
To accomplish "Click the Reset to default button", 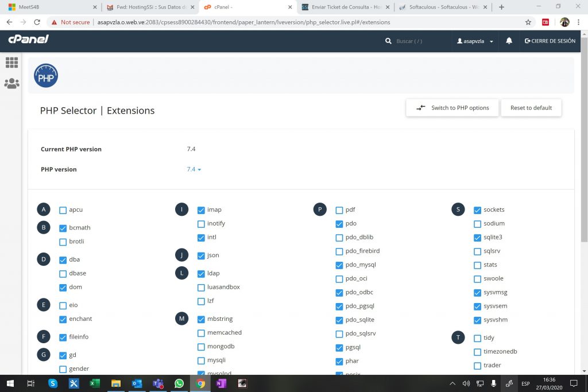I will 531,108.
